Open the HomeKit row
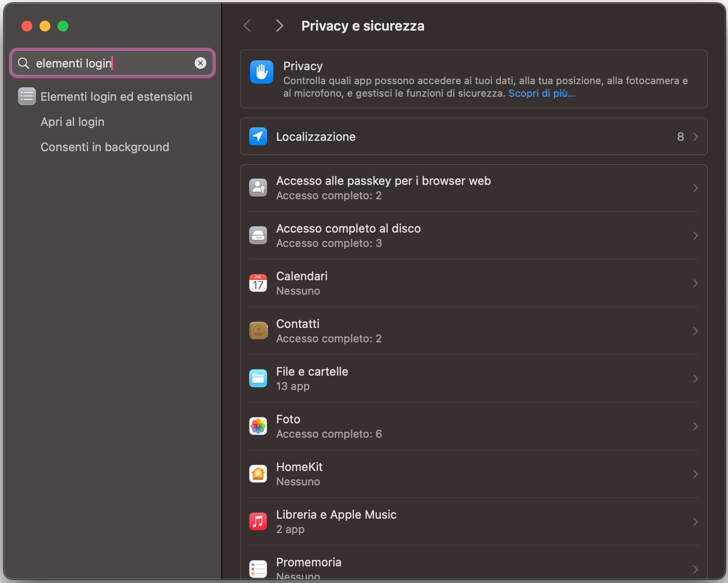 click(473, 474)
